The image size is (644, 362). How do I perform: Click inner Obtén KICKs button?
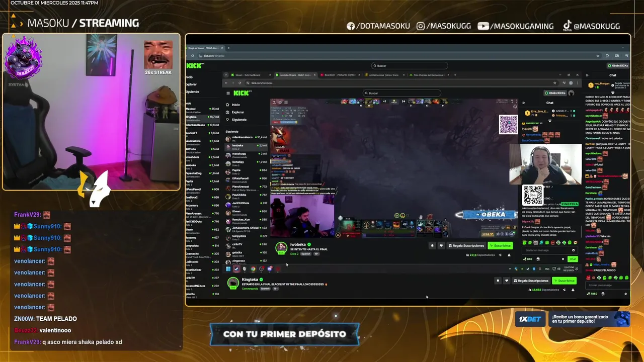pos(555,93)
